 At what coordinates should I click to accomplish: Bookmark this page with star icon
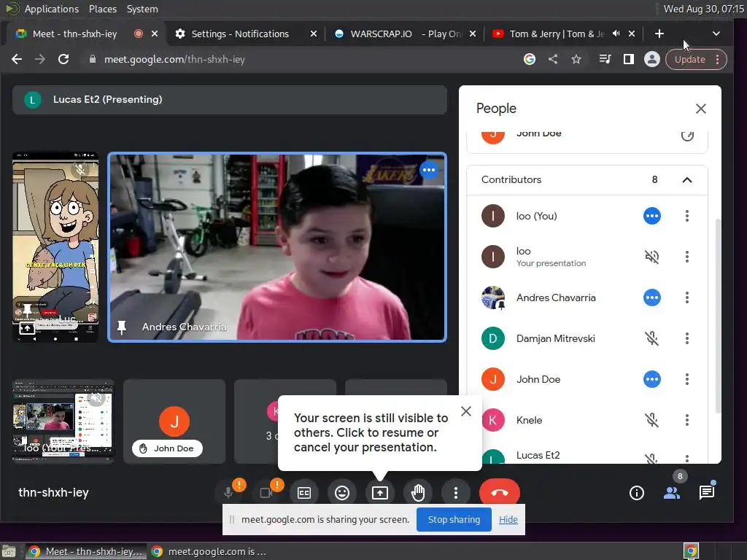576,59
